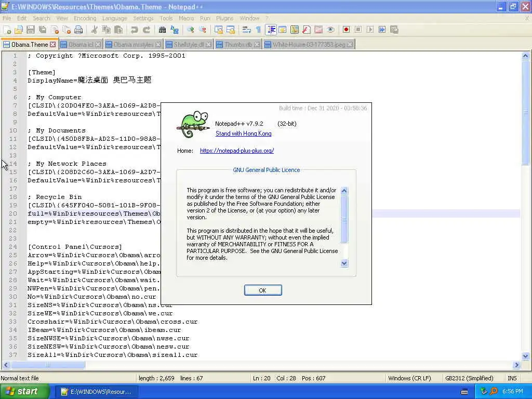Click the Replace toolbar icon
This screenshot has width=532, height=399.
click(175, 30)
